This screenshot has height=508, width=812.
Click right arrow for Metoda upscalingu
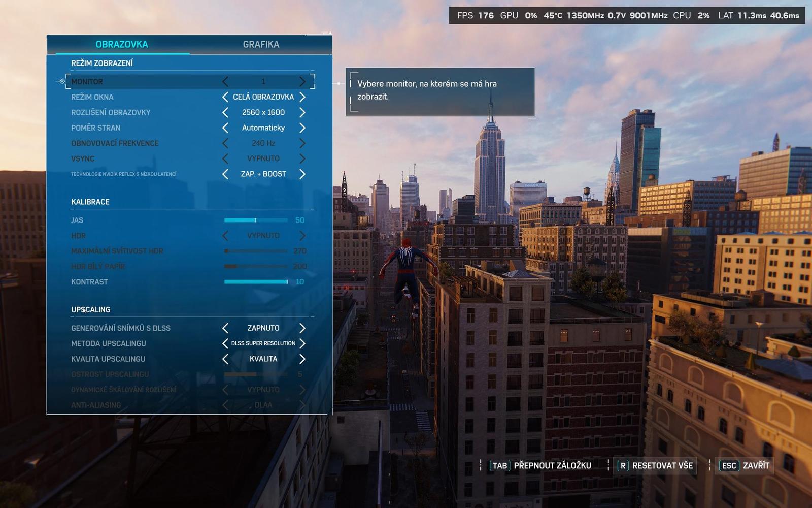click(x=302, y=344)
